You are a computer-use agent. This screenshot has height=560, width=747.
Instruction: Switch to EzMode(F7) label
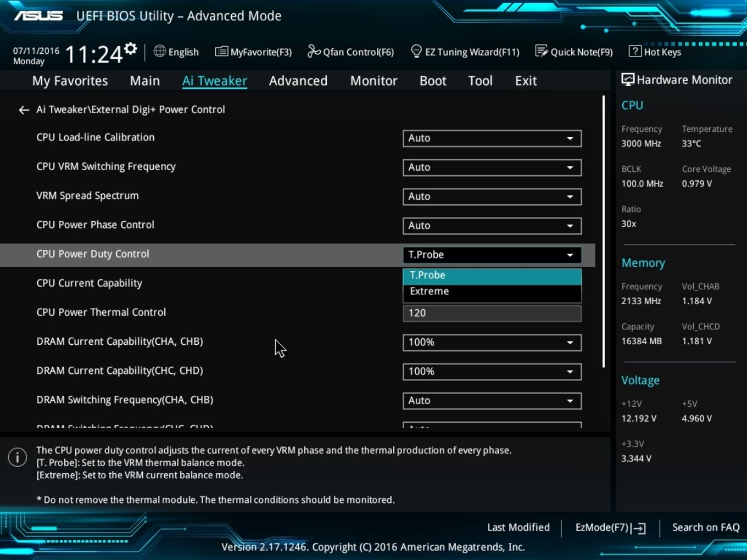(601, 528)
